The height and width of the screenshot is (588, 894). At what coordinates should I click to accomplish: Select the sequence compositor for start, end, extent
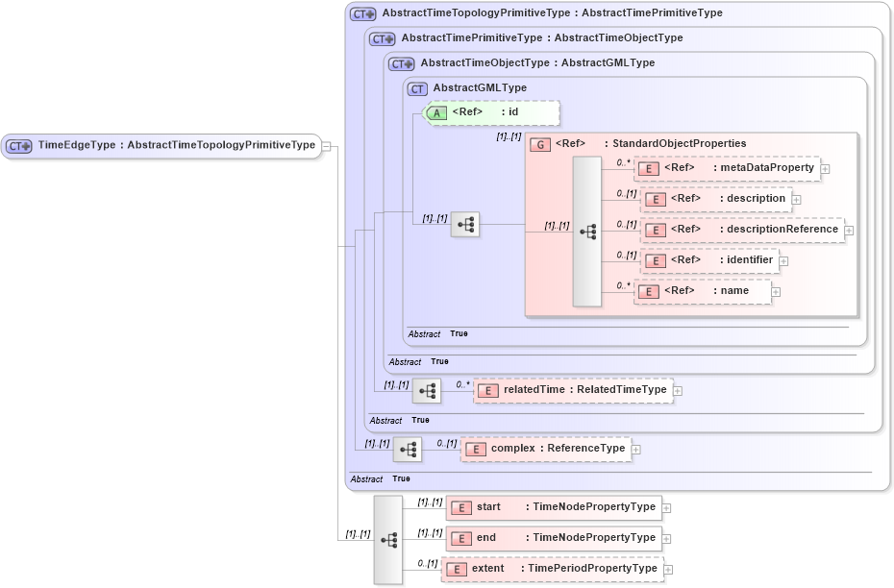pyautogui.click(x=388, y=540)
